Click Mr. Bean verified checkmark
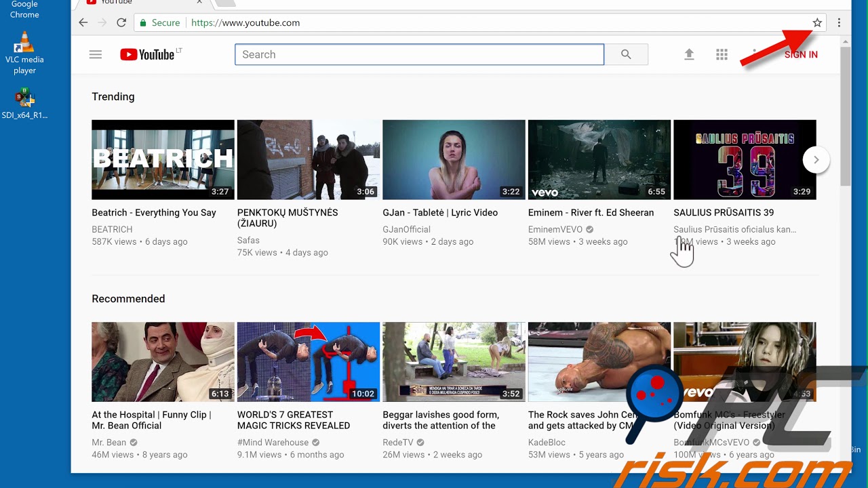868x488 pixels. (134, 443)
